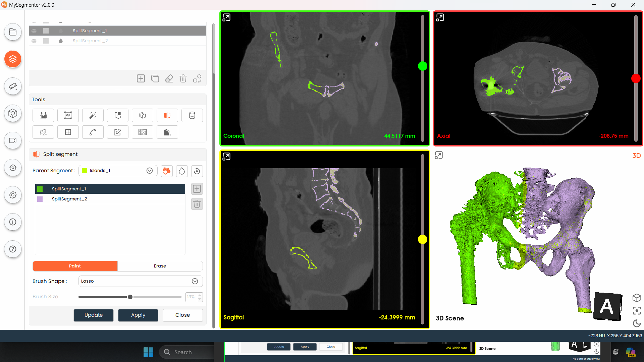Select SplitSegment_2 in split list
The height and width of the screenshot is (362, 644).
(69, 199)
